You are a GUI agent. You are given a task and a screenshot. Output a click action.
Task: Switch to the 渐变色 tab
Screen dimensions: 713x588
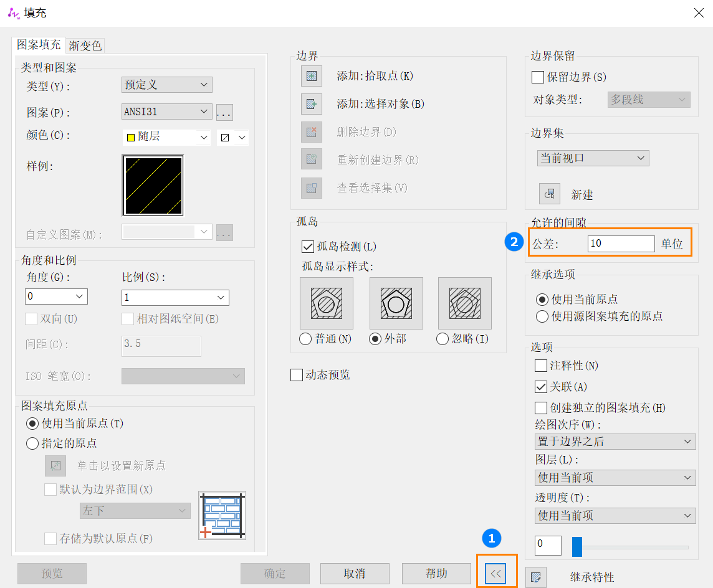click(x=85, y=45)
